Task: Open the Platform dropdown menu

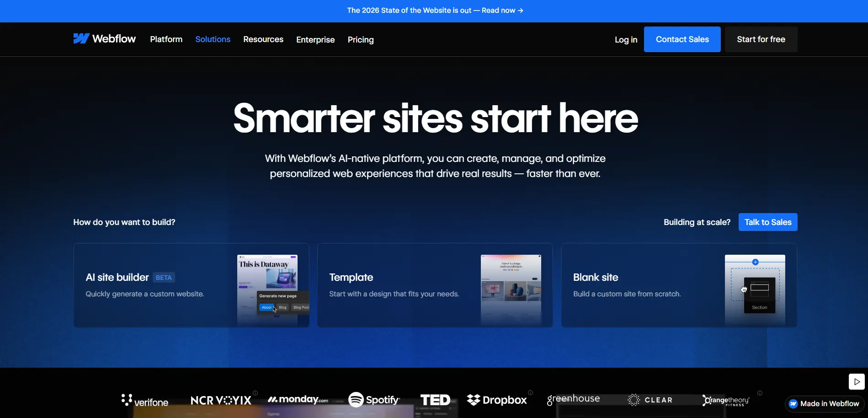Action: (166, 39)
